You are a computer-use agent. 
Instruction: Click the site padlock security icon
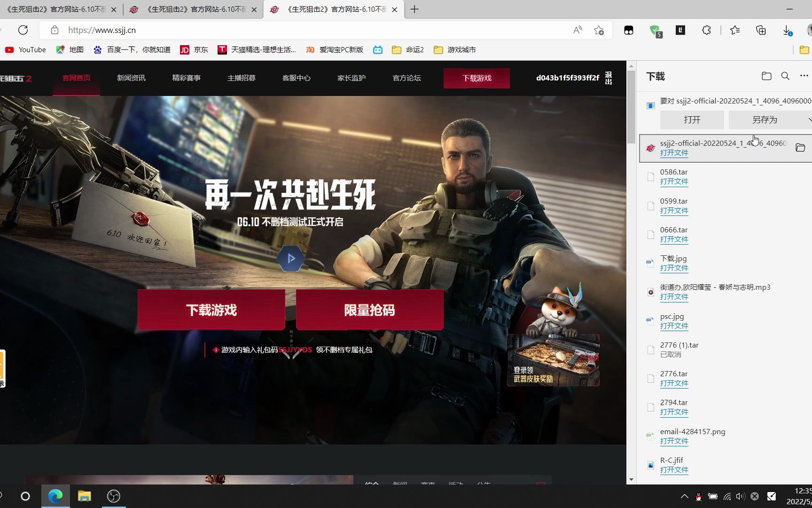[55, 30]
